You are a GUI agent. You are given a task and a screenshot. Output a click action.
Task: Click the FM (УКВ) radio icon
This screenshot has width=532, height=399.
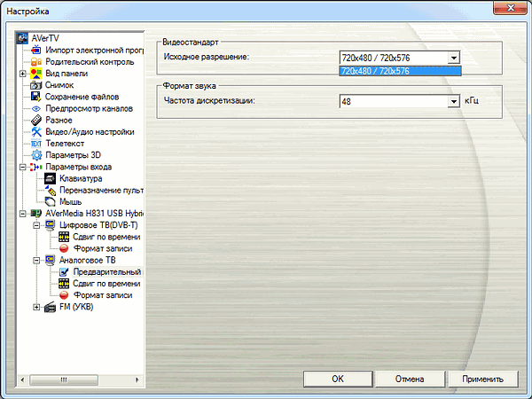point(50,307)
